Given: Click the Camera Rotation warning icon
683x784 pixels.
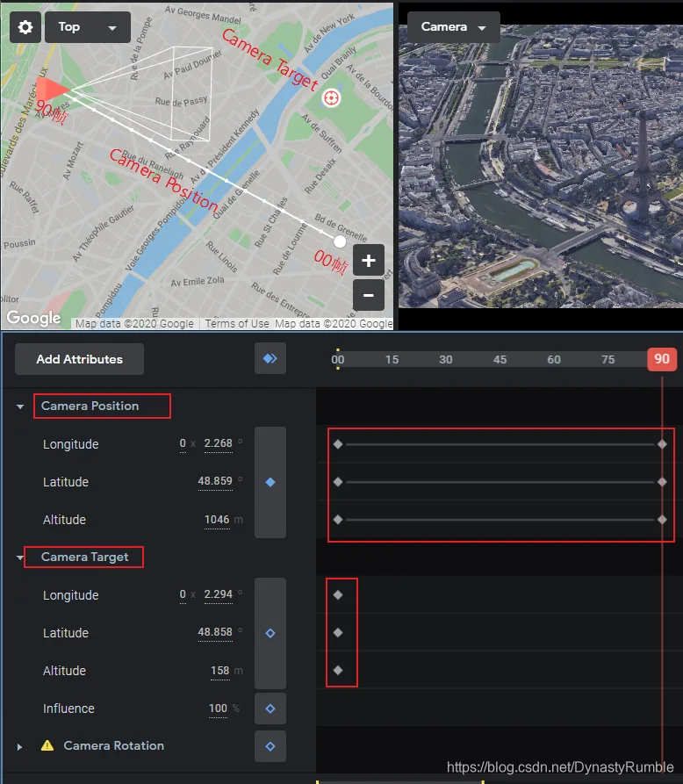Looking at the screenshot, I should pyautogui.click(x=47, y=745).
